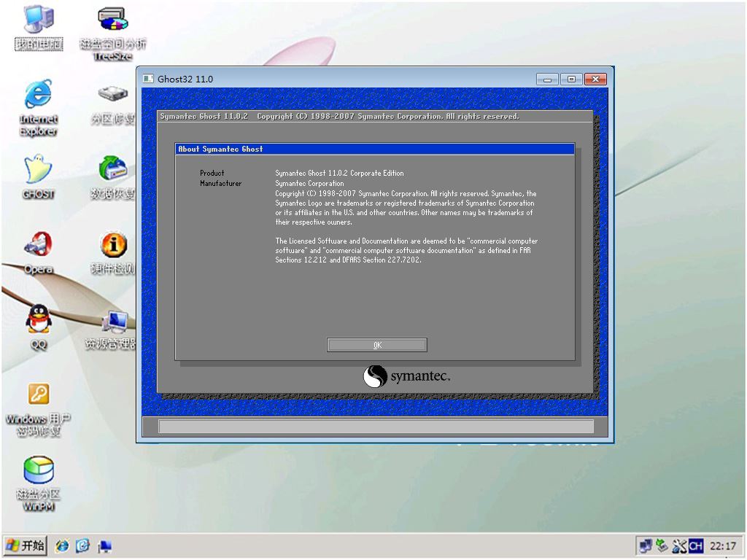Click the 'About Symantec Ghost' dialog title bar
The image size is (747, 560).
[375, 149]
